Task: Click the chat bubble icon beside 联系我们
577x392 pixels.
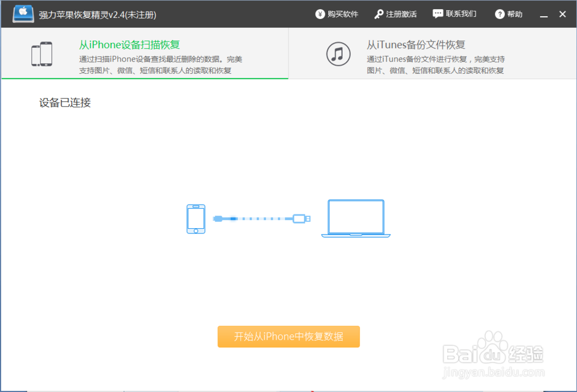Action: [x=437, y=14]
